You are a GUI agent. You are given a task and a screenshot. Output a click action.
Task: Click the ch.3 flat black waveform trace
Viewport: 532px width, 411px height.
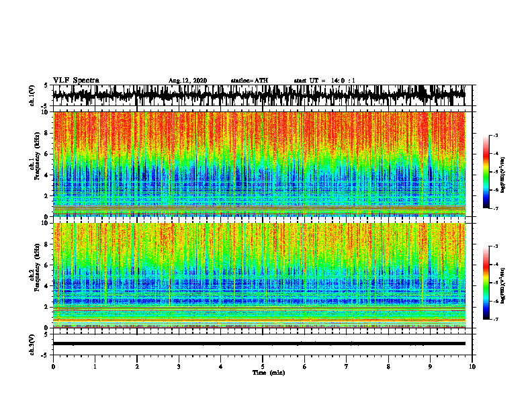point(259,344)
